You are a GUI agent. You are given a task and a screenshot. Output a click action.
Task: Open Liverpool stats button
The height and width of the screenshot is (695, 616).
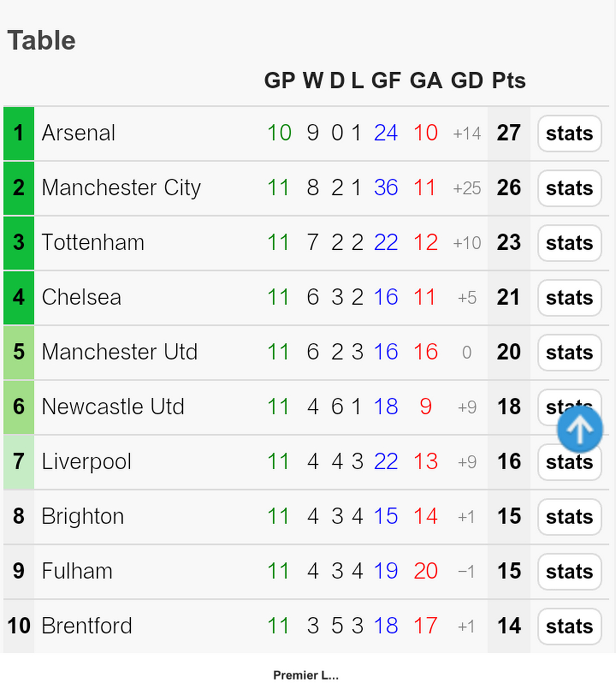point(569,463)
